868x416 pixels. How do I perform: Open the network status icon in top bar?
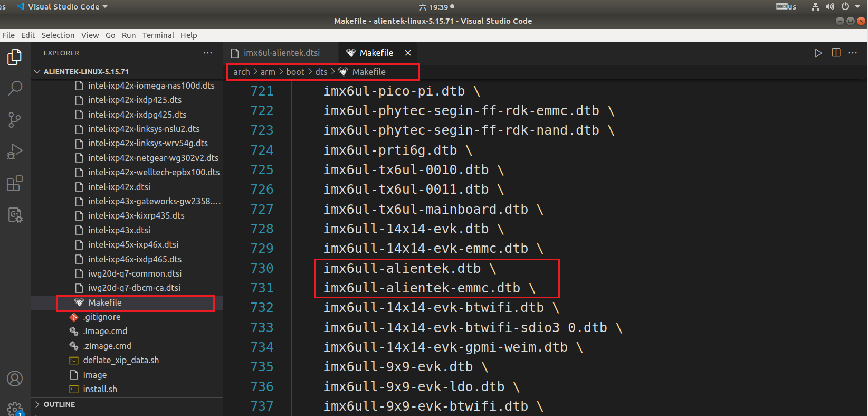coord(815,7)
